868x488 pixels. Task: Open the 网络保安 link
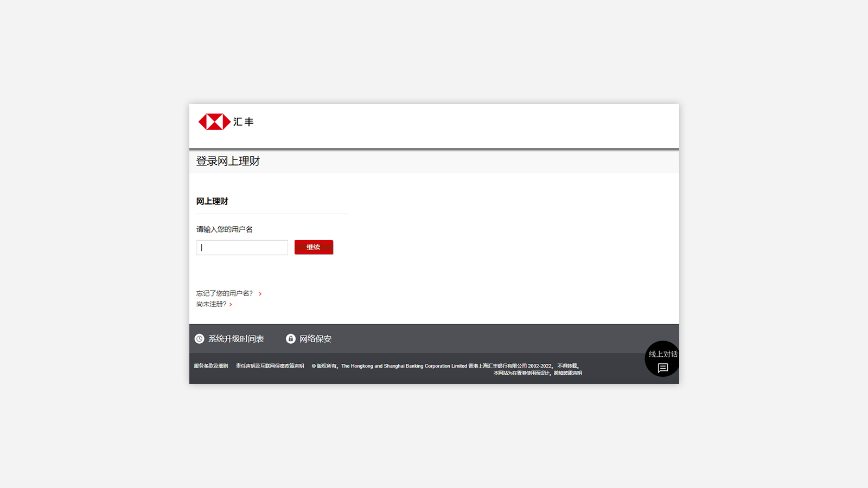click(x=315, y=339)
